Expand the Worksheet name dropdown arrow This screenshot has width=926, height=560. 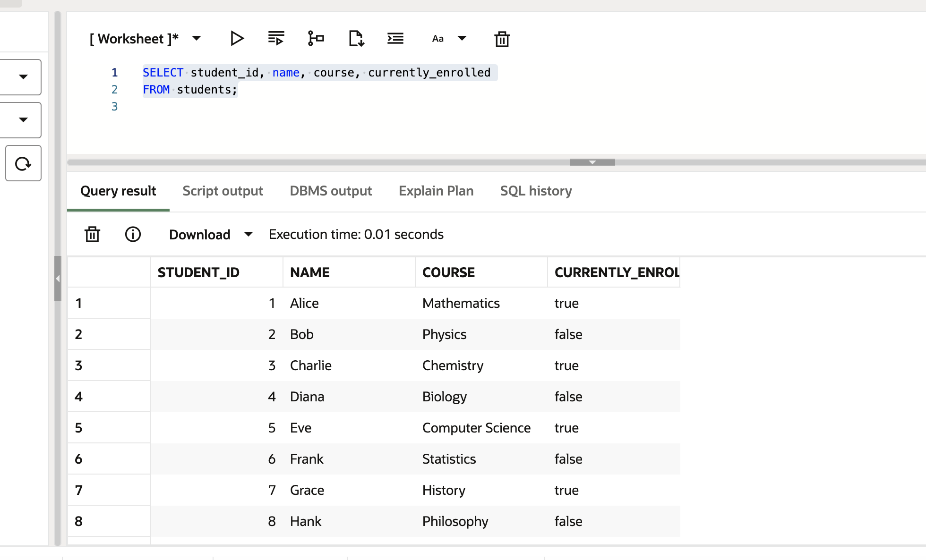pos(197,38)
